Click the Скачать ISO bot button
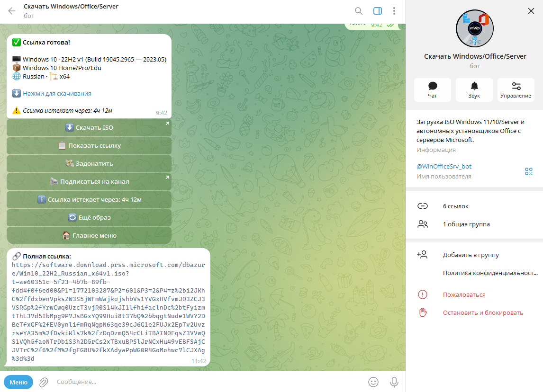 [x=89, y=128]
